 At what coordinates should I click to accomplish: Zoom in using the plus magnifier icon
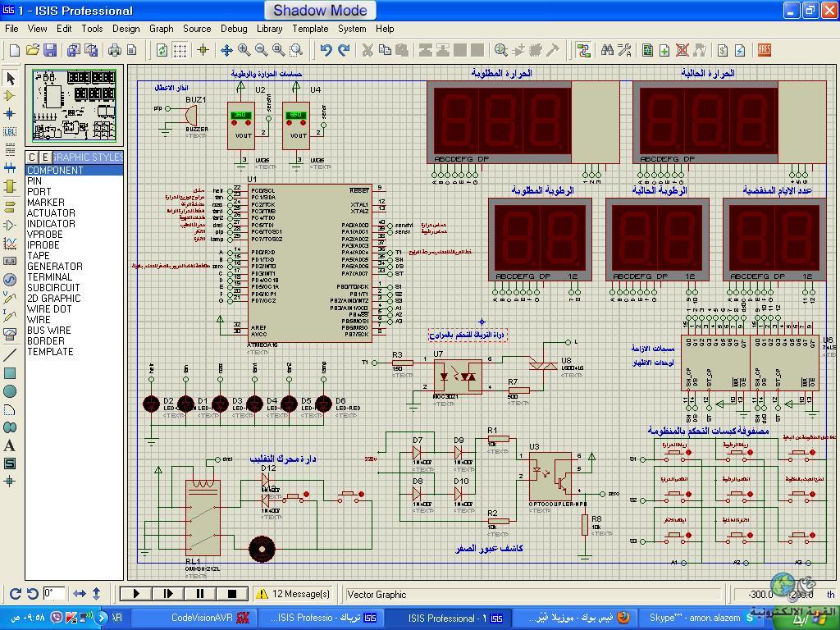(244, 50)
